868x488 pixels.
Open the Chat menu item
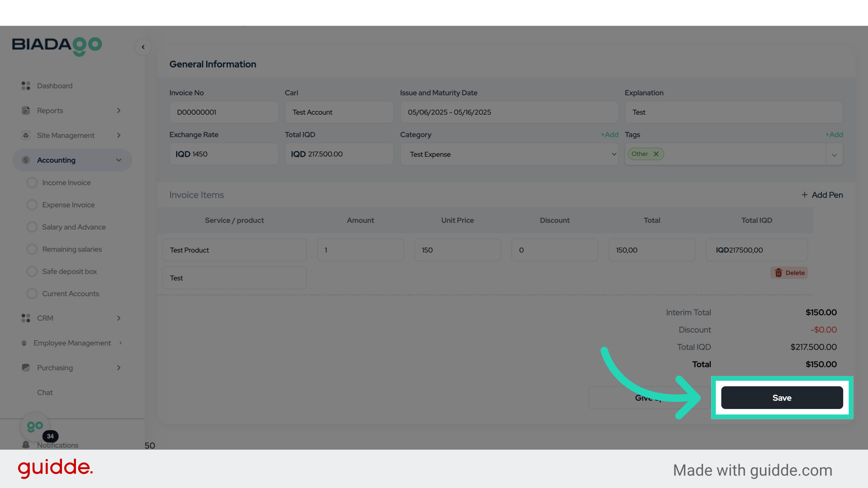tap(45, 393)
